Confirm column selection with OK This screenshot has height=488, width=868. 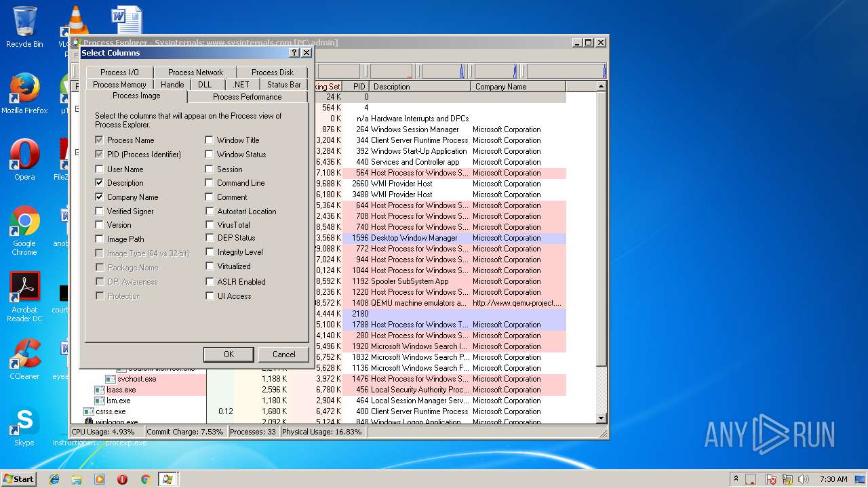pyautogui.click(x=229, y=354)
